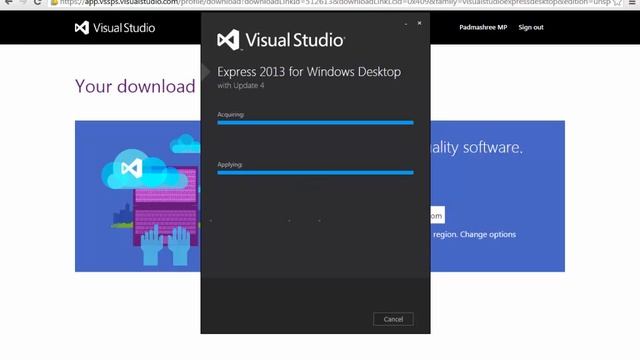
Task: Click the Change options link
Action: point(488,234)
